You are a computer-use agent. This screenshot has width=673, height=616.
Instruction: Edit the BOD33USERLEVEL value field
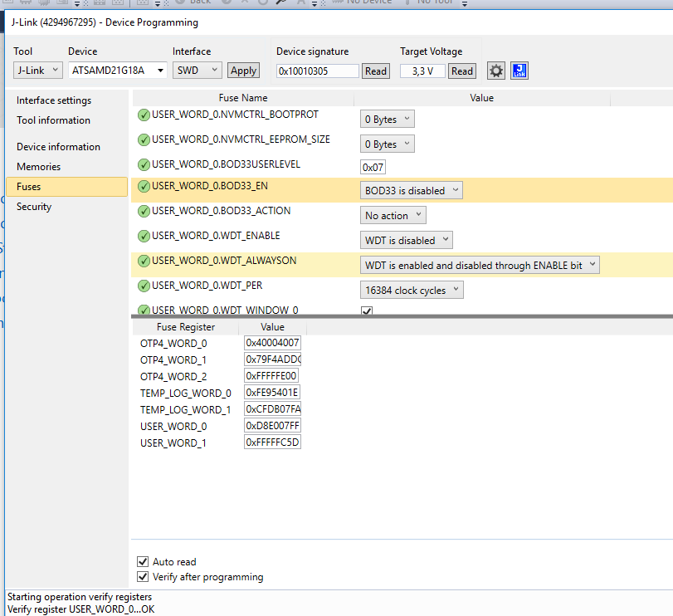point(373,167)
